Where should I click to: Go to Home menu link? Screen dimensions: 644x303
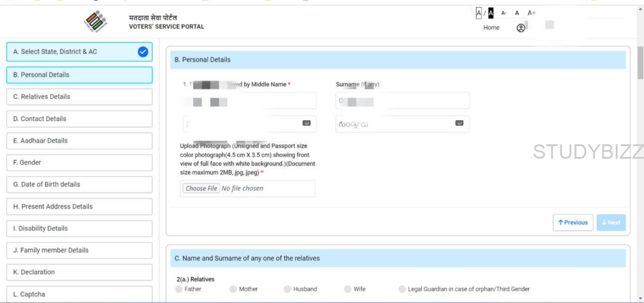click(491, 28)
